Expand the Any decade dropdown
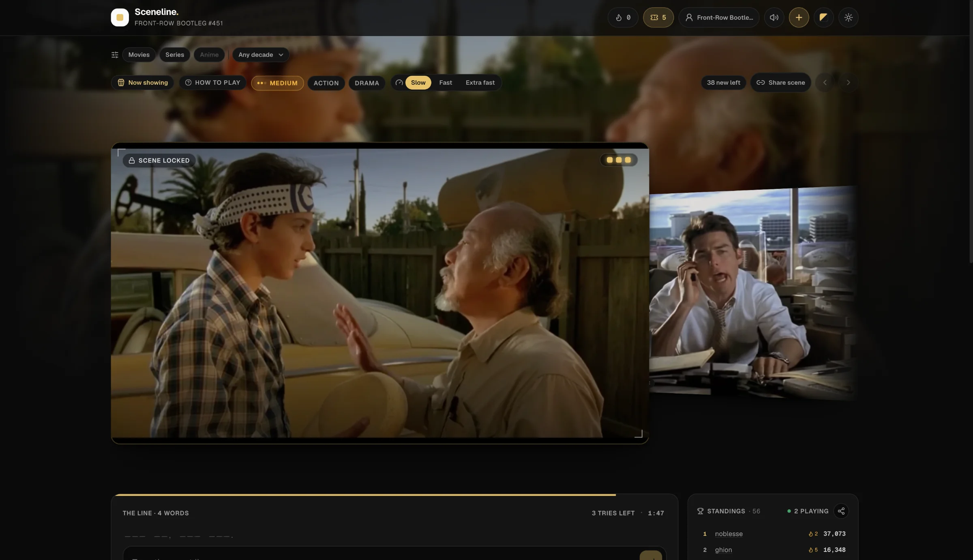Screen dimensions: 973x560 261,55
